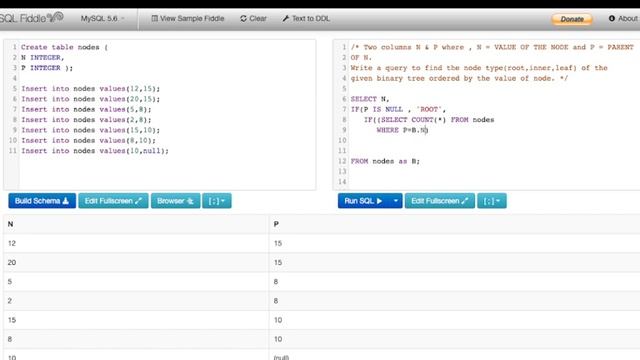Click Build Schema button
Image resolution: width=640 pixels, height=360 pixels.
tap(42, 201)
